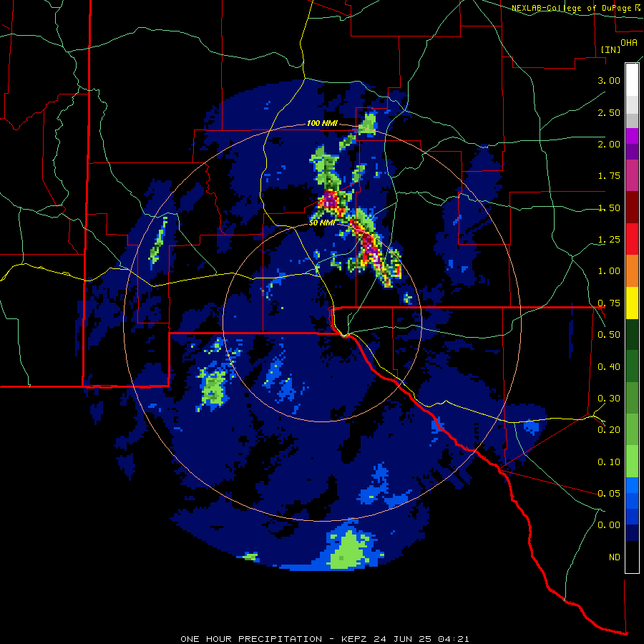Select the 1.25 scale value
The width and height of the screenshot is (644, 644).
(609, 240)
